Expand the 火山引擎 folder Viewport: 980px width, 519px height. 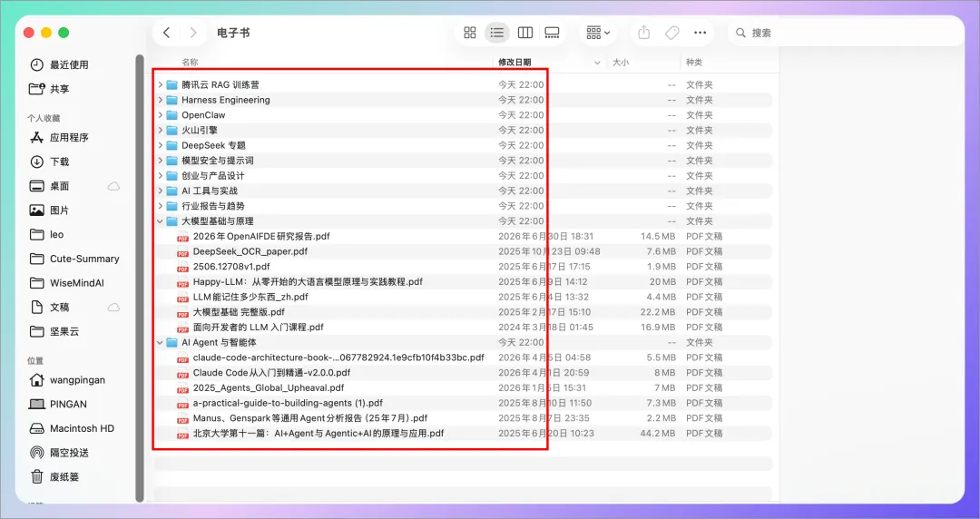(x=160, y=130)
